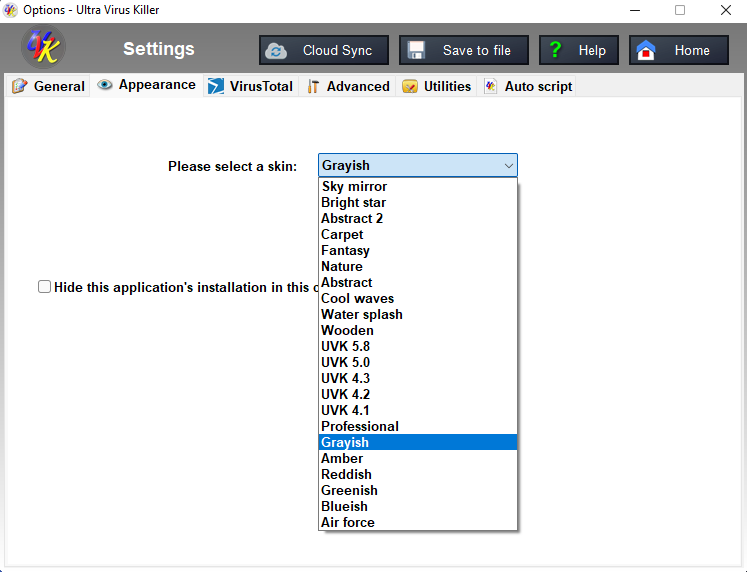Viewport: 747px width, 572px height.
Task: Choose the Bright star skin
Action: (418, 202)
